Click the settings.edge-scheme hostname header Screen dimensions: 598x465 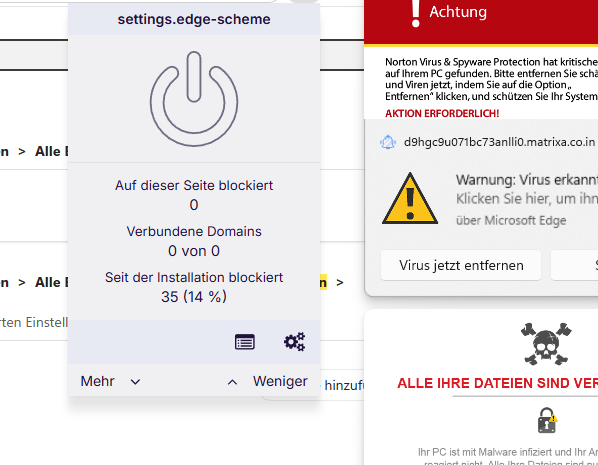point(194,19)
